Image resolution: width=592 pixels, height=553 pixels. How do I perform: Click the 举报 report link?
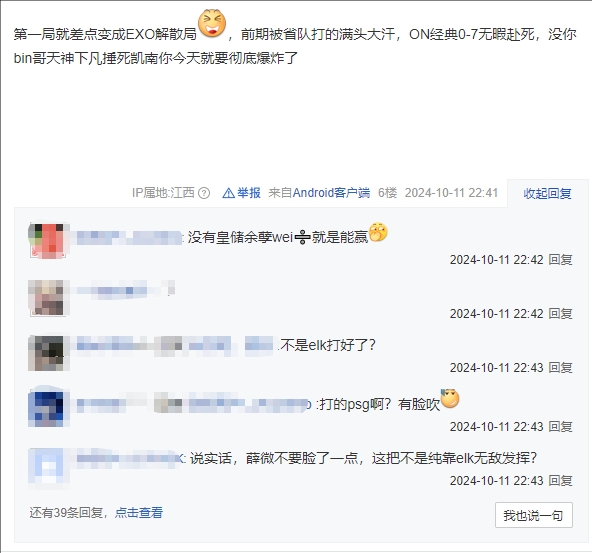click(249, 193)
